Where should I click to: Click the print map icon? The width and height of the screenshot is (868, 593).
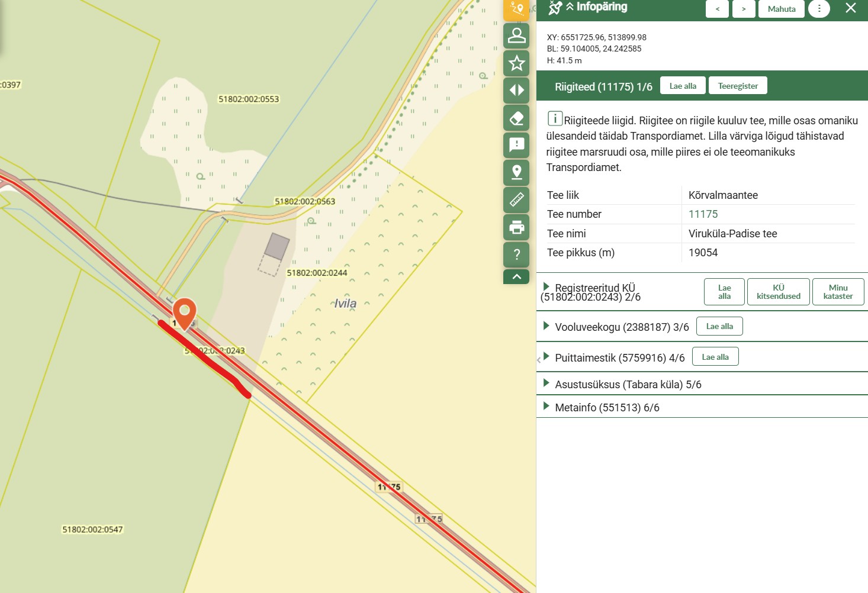(516, 227)
